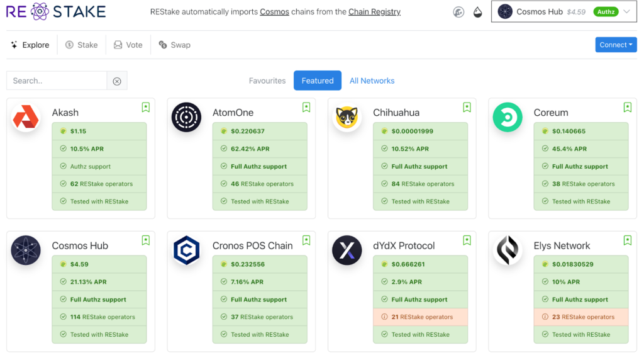Click the chevron arrow in the network selector

click(x=627, y=12)
